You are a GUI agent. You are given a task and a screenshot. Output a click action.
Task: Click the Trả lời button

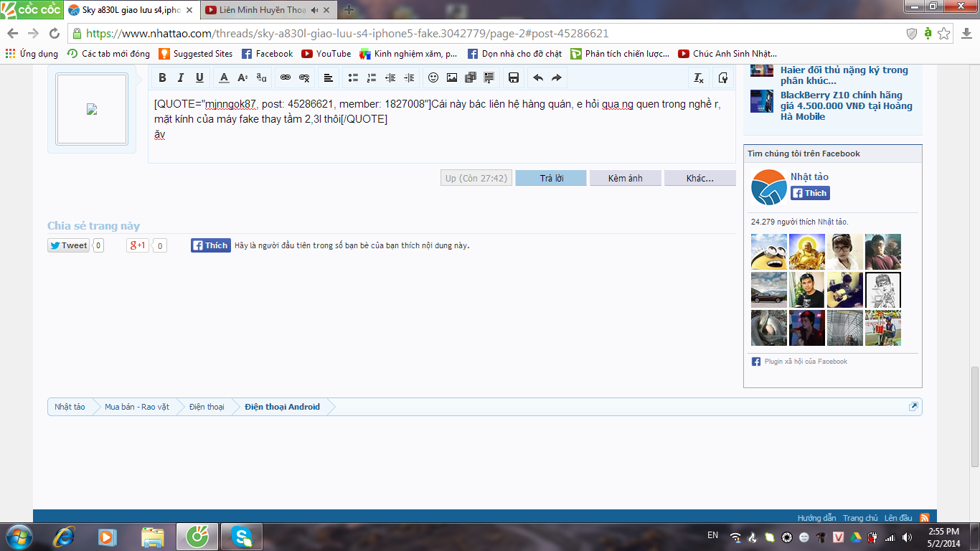click(x=551, y=178)
